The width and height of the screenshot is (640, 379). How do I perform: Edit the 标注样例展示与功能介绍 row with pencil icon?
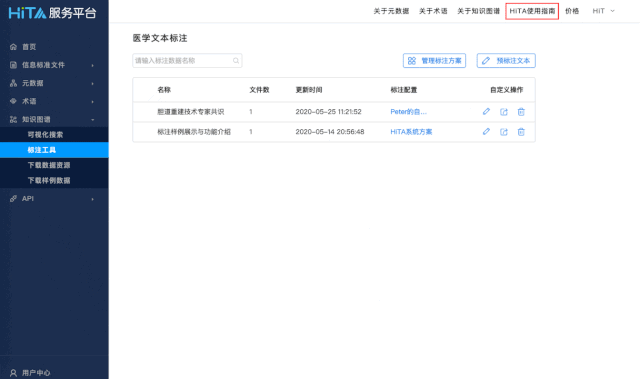coord(486,131)
